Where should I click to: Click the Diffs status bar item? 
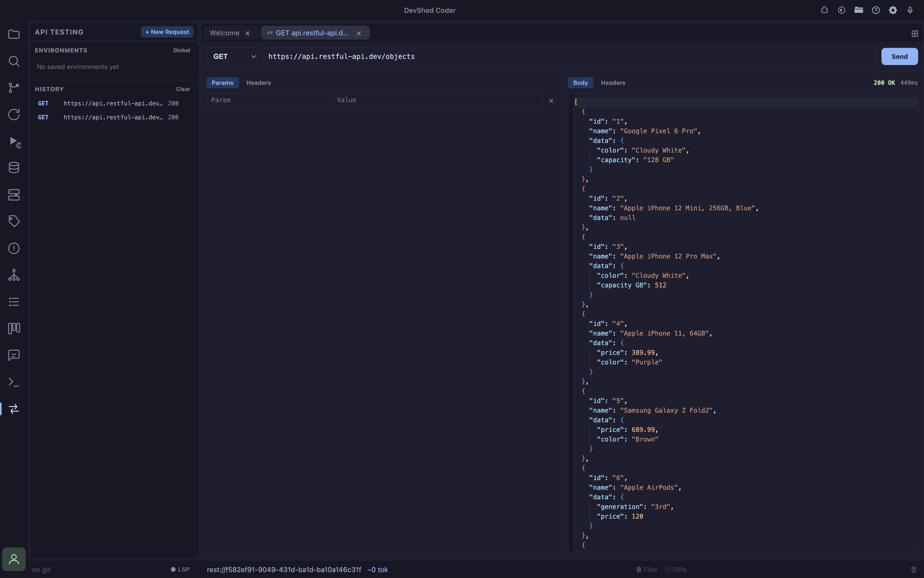coord(675,570)
